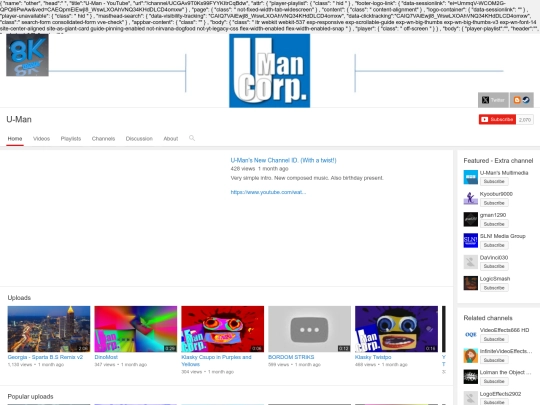Subscribe to Lolman the Object
Viewport: 540px width, 405px height.
pos(494,381)
